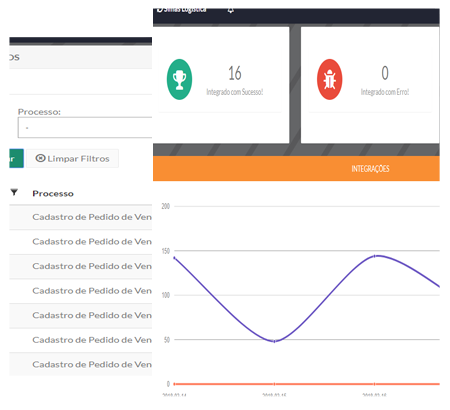Click the filter funnel icon in table header

pyautogui.click(x=14, y=192)
